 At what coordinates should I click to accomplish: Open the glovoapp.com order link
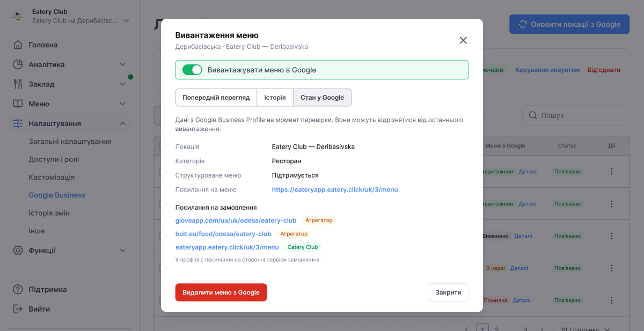[236, 220]
